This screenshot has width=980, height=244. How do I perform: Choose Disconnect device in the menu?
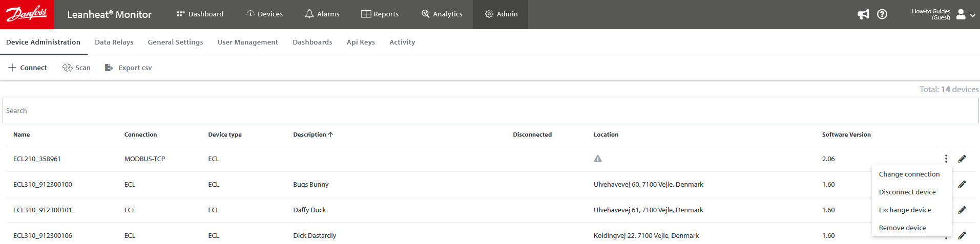click(x=907, y=192)
